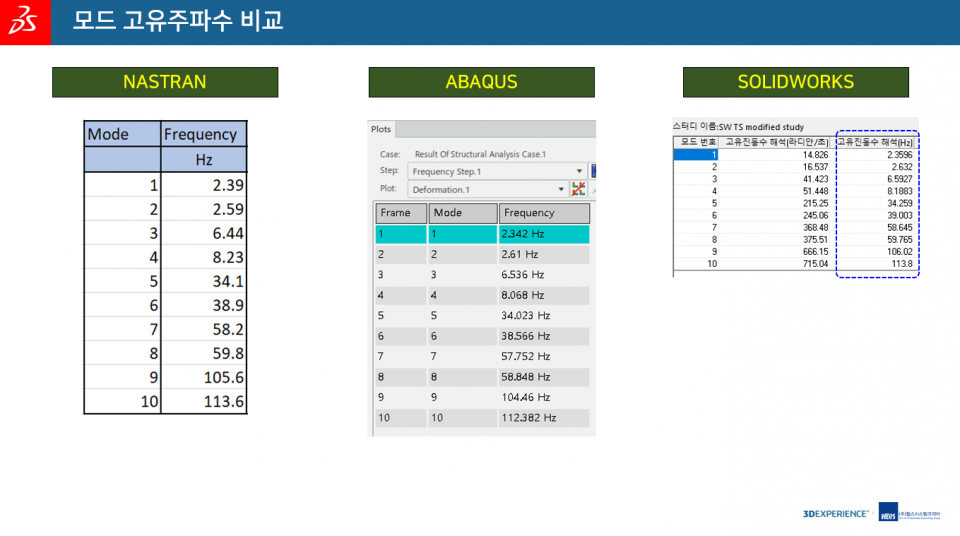
Task: Click SOLIDWORKS Hz value 2.632
Action: click(x=902, y=167)
